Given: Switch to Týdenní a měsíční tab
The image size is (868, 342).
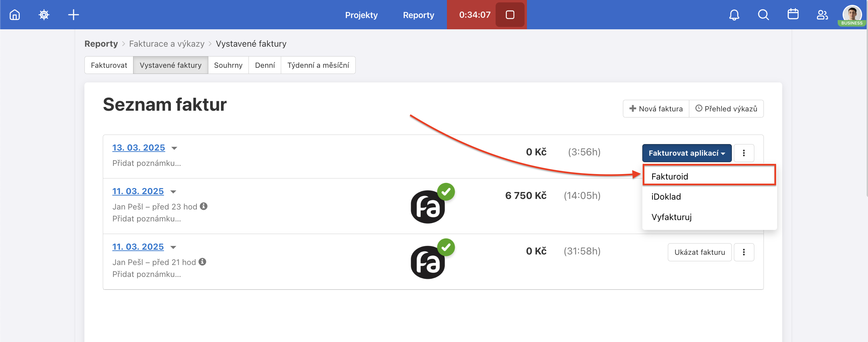Looking at the screenshot, I should (318, 65).
